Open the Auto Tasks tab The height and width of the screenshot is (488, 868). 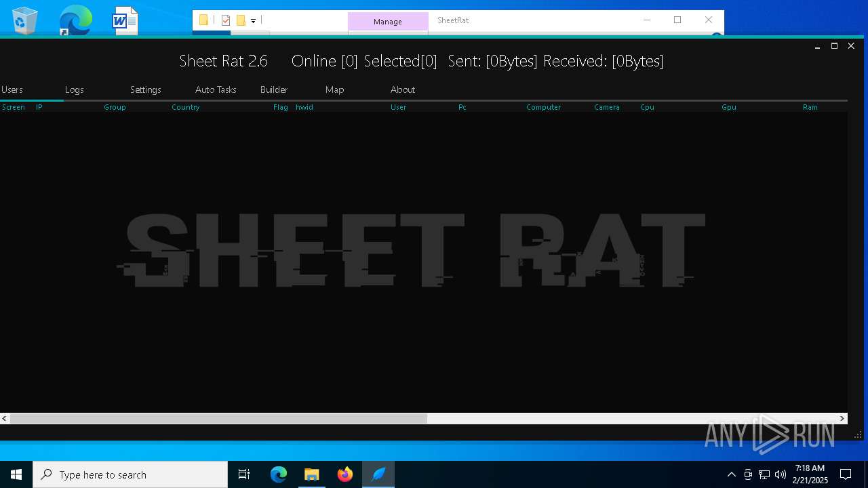[216, 89]
